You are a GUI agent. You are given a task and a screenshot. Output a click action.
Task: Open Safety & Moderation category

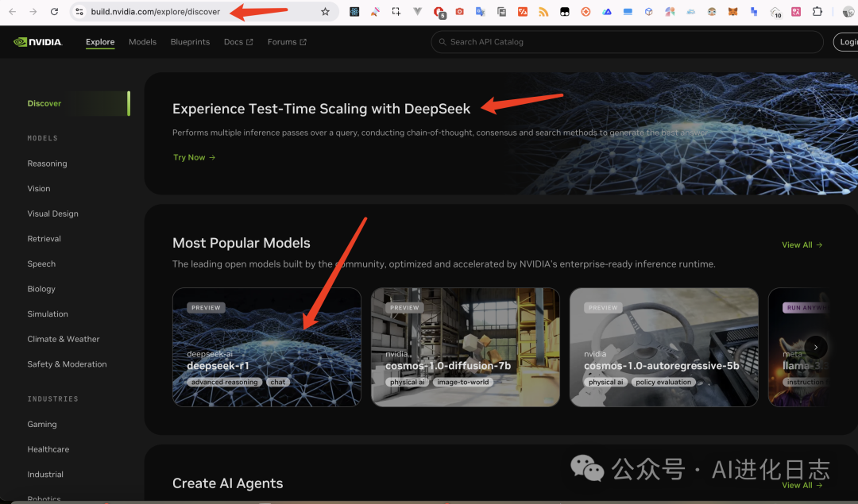(x=67, y=364)
